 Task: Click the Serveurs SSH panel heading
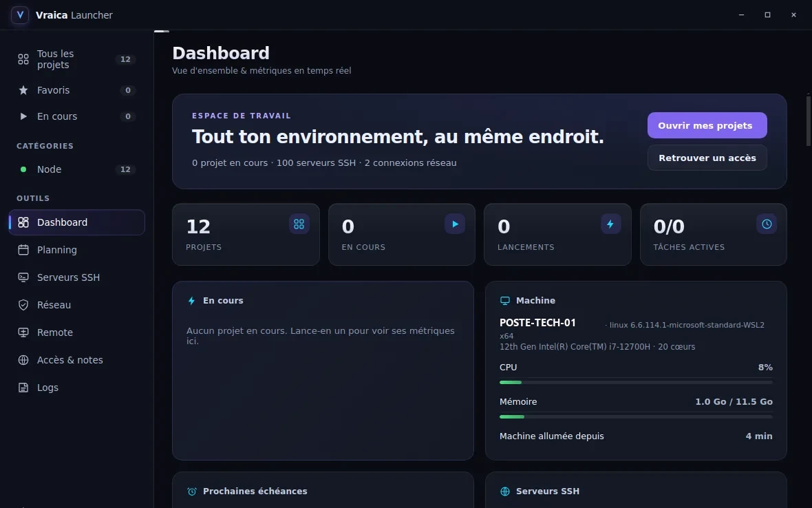click(x=547, y=491)
